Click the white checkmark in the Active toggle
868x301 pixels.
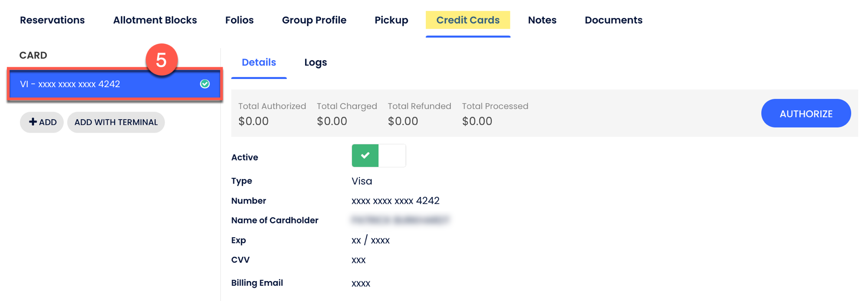(x=365, y=155)
